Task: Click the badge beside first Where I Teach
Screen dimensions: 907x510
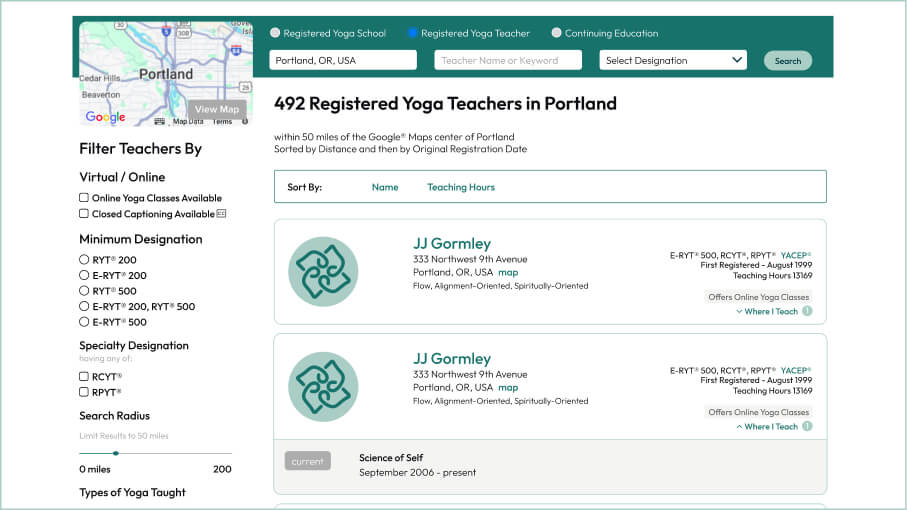Action: click(x=807, y=311)
